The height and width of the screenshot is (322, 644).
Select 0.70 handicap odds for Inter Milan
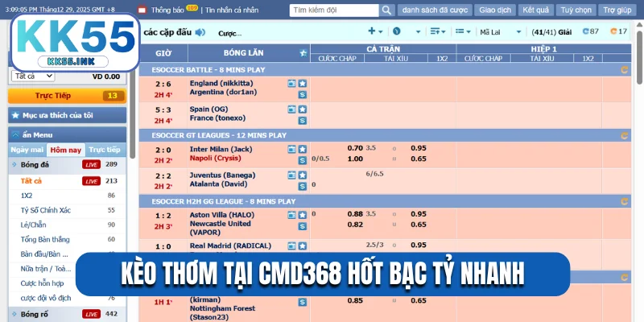pos(355,148)
